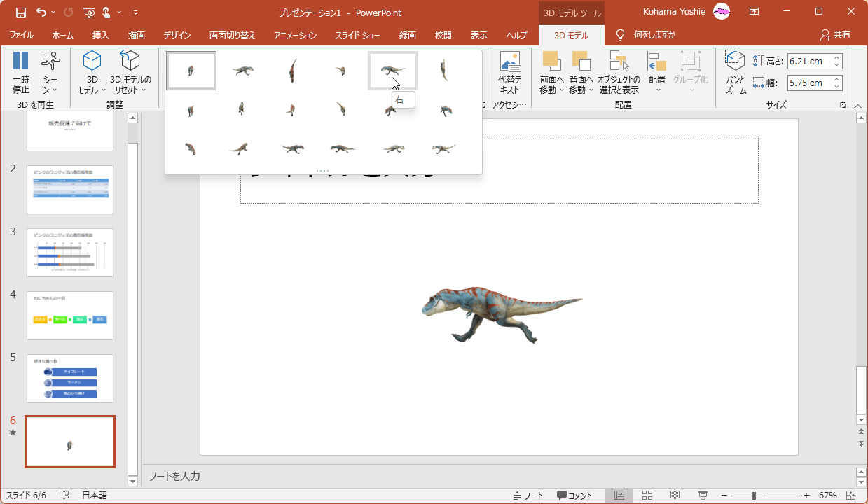Expand the 配置 (Align) dropdown
The width and height of the screenshot is (868, 504).
tap(656, 73)
